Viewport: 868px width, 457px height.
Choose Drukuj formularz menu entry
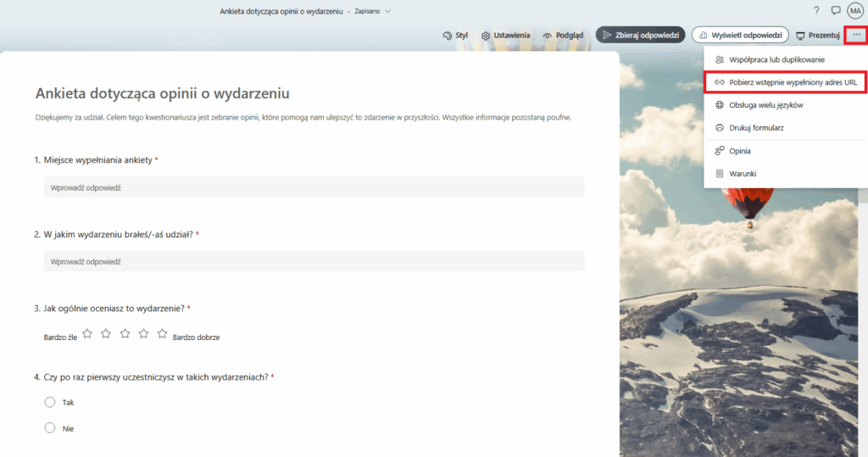786,127
